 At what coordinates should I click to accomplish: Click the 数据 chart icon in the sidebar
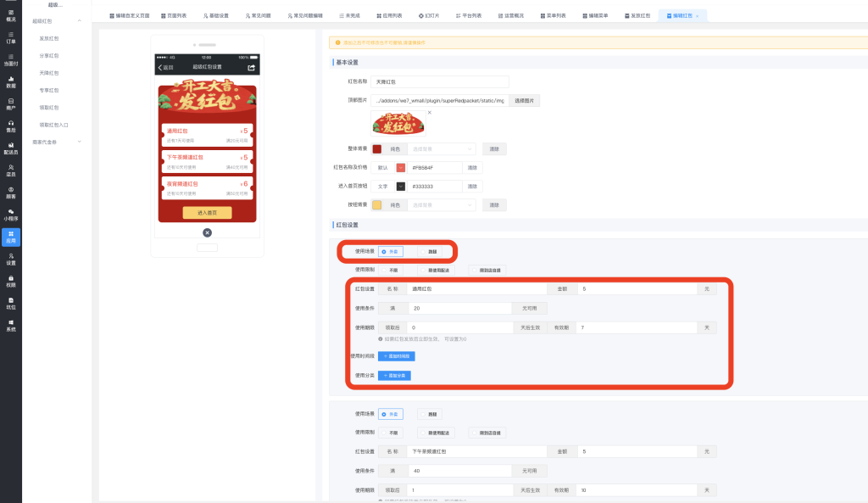coord(11,83)
